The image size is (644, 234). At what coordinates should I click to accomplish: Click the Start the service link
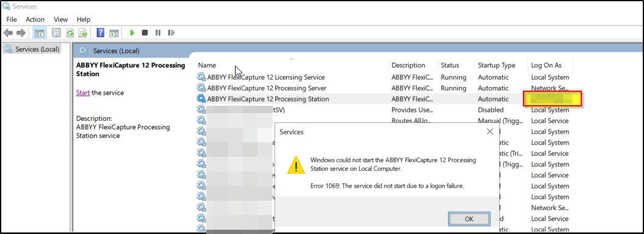[x=83, y=92]
